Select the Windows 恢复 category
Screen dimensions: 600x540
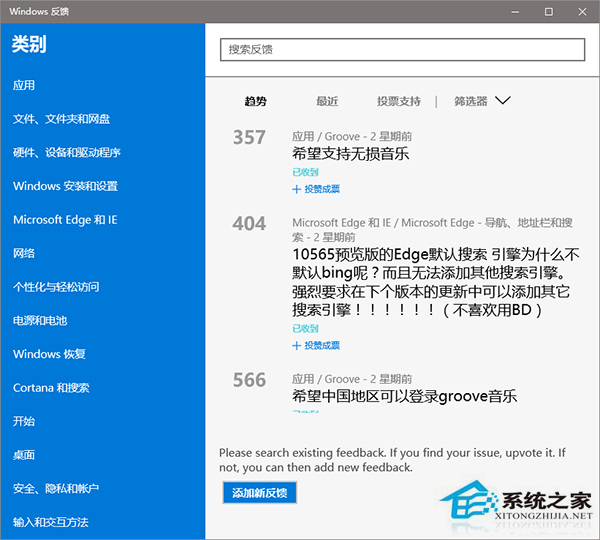[49, 354]
